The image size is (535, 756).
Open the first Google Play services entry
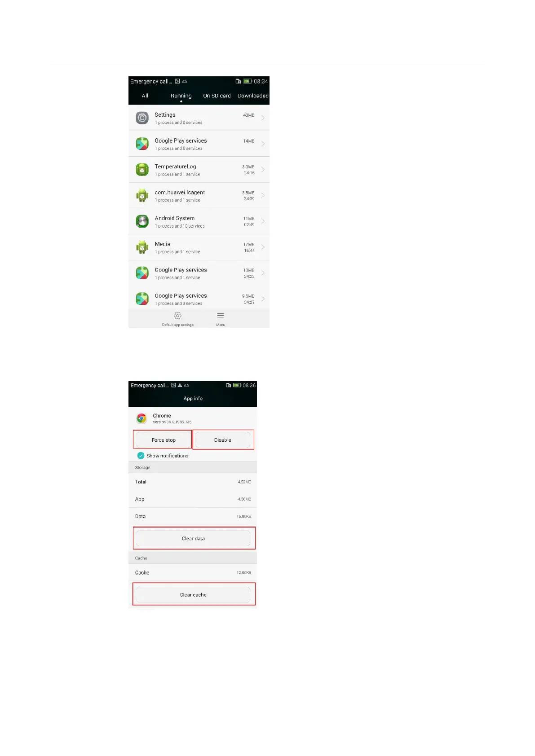click(199, 144)
